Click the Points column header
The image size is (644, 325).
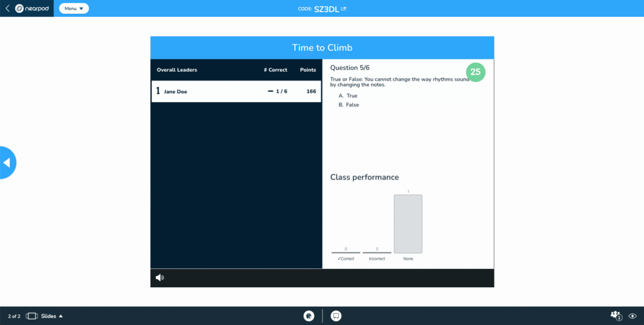coord(308,70)
